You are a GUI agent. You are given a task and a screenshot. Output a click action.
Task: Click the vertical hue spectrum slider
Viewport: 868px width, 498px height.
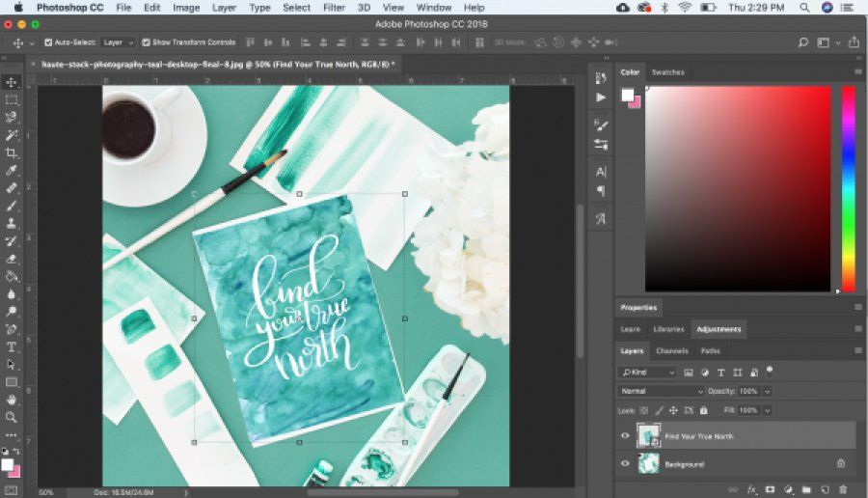click(849, 188)
